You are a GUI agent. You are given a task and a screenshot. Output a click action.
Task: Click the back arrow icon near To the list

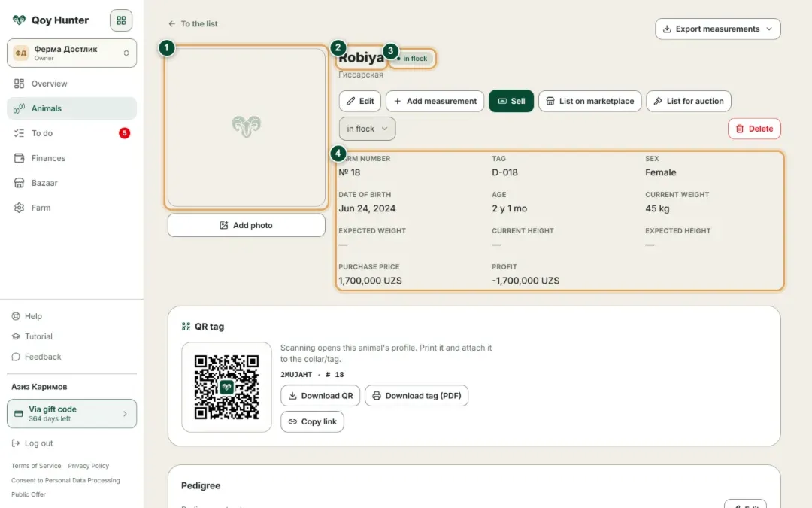pyautogui.click(x=172, y=24)
